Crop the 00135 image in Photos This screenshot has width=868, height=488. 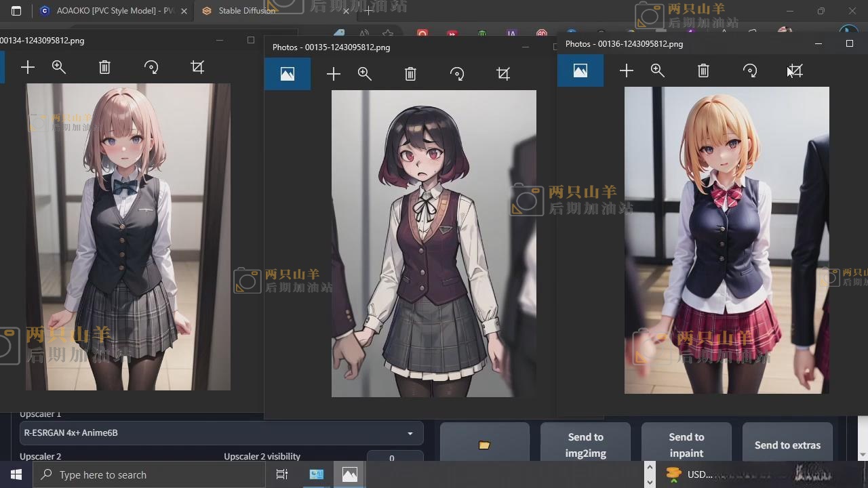point(503,74)
